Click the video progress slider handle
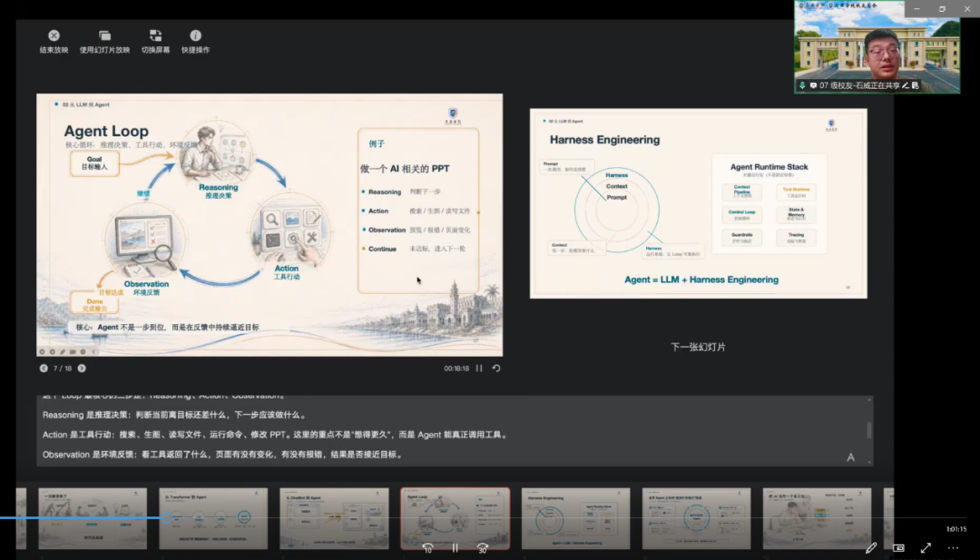The width and height of the screenshot is (980, 560). 166,517
